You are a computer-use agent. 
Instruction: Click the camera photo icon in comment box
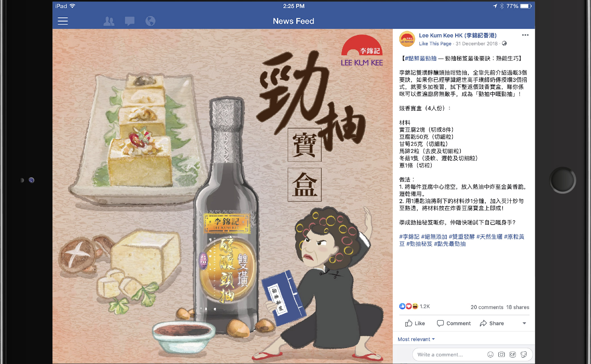(501, 354)
